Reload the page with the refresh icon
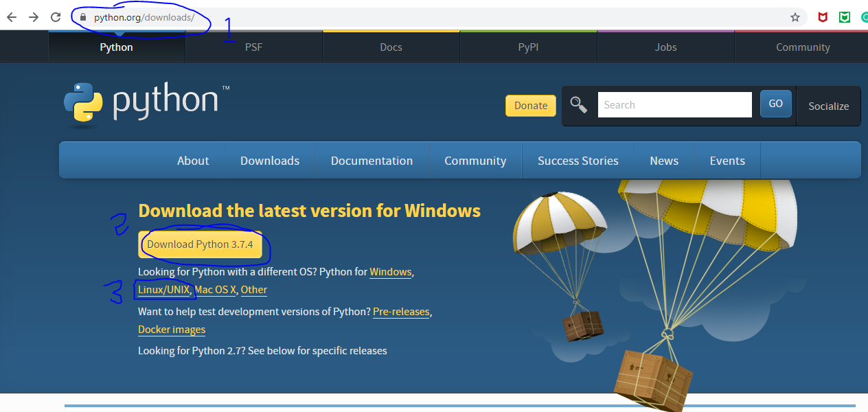Screen dimensions: 868x412 pyautogui.click(x=56, y=17)
